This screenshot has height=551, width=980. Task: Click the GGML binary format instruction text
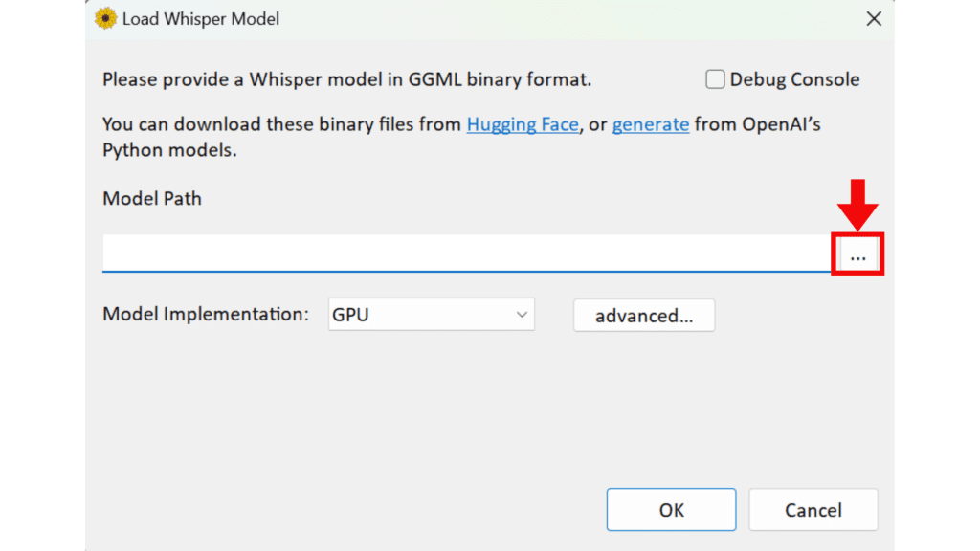pos(346,80)
